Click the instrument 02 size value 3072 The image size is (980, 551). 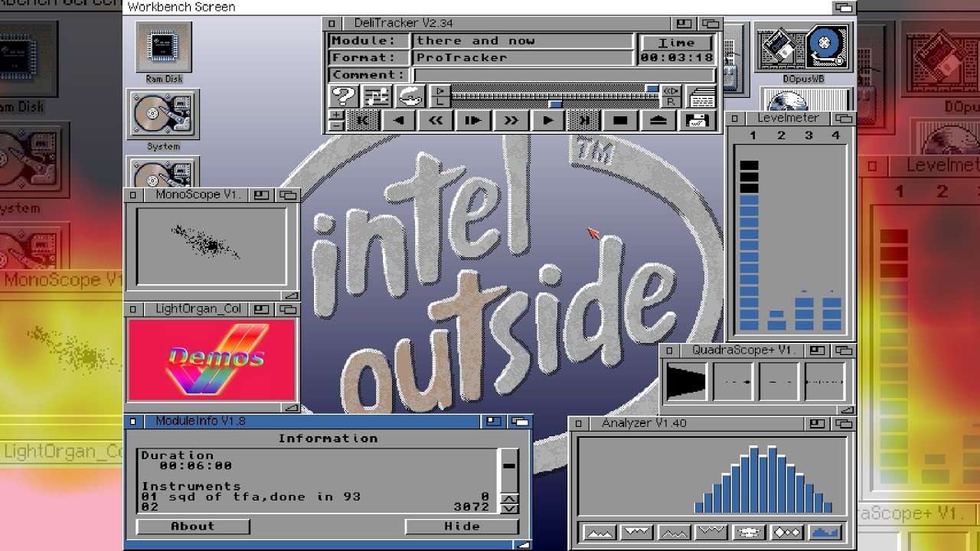click(x=471, y=507)
